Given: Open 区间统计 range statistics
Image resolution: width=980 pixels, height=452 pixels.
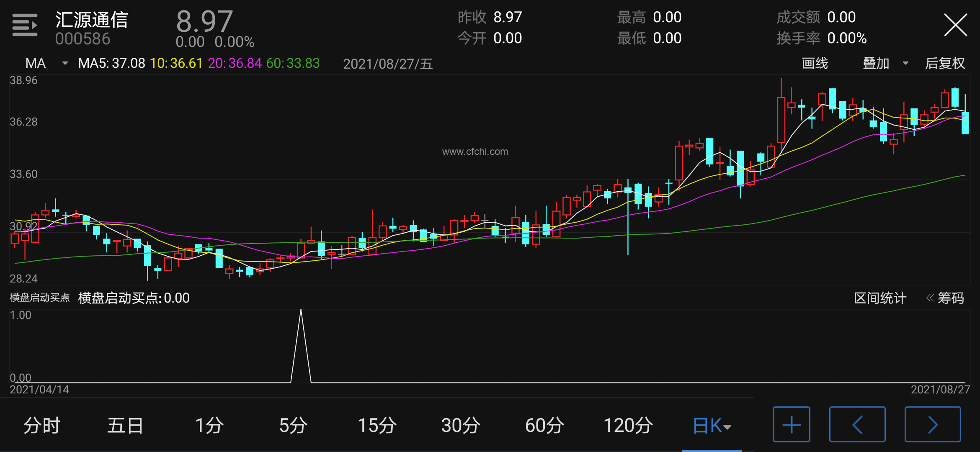Looking at the screenshot, I should 880,298.
